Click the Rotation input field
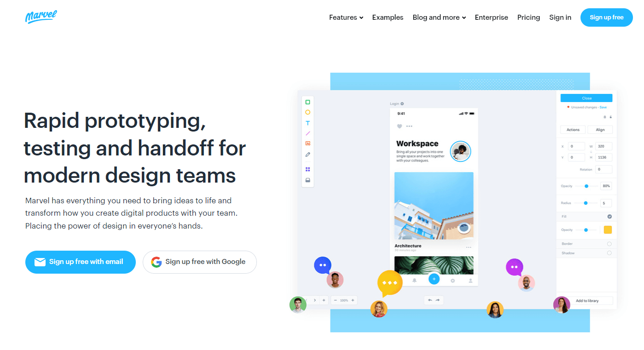644x350 pixels. (603, 169)
